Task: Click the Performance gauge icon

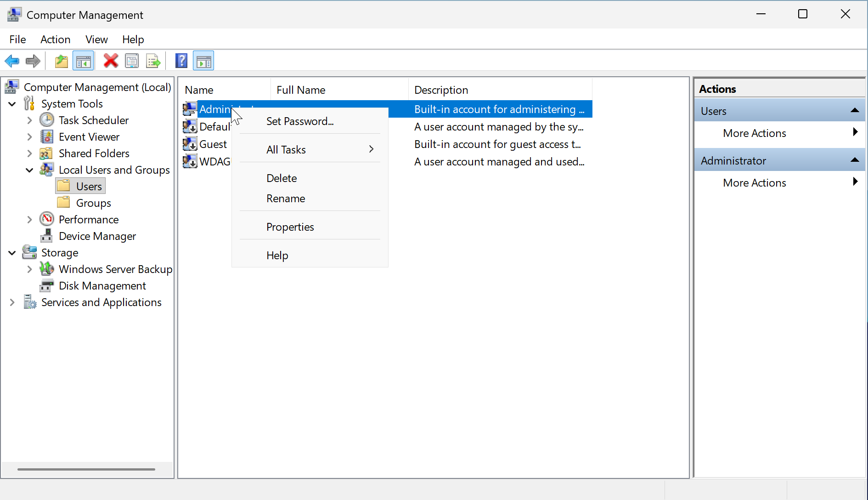Action: coord(47,219)
